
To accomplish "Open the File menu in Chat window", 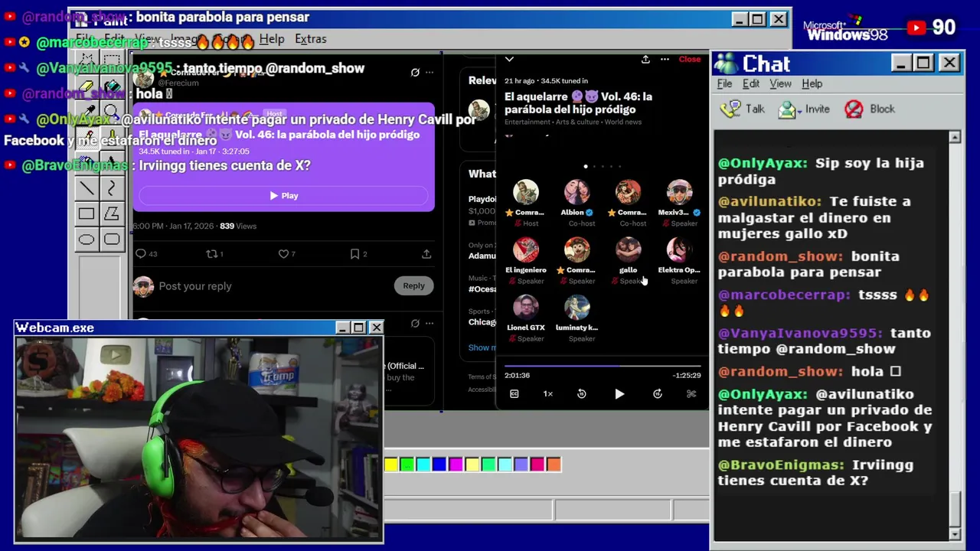I will tap(724, 83).
